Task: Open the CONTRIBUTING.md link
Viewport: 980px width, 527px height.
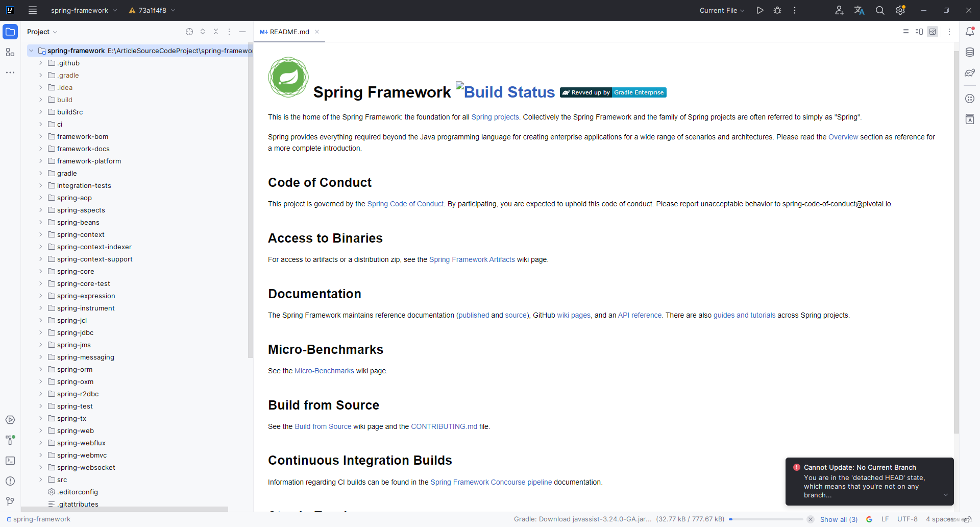Action: (x=444, y=426)
